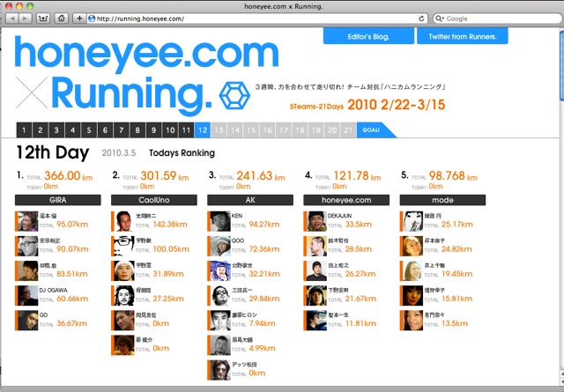Click the hexagon honeyee logo icon
Image resolution: width=564 pixels, height=392 pixels.
click(234, 96)
